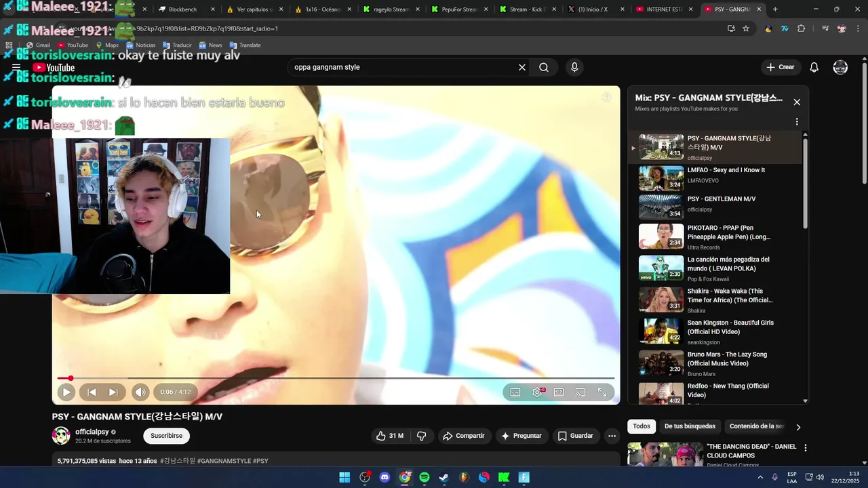The image size is (868, 488).
Task: Click the Suscribirse button
Action: tap(166, 436)
